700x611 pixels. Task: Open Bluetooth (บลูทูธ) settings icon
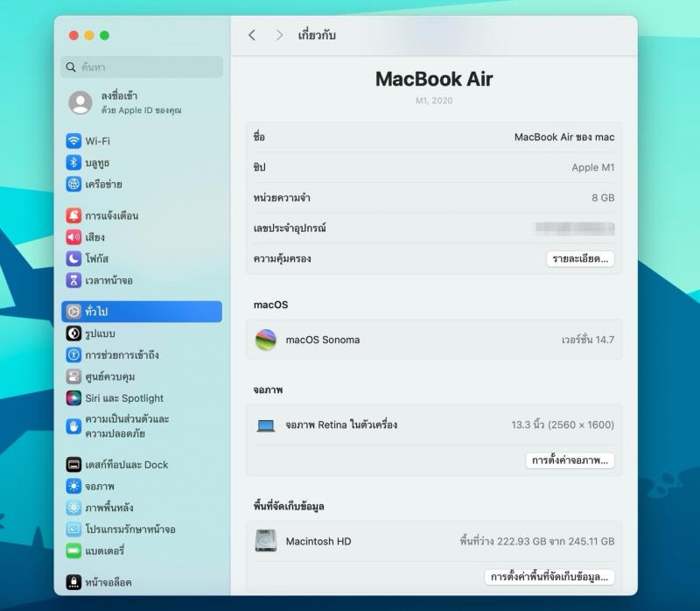tap(73, 163)
